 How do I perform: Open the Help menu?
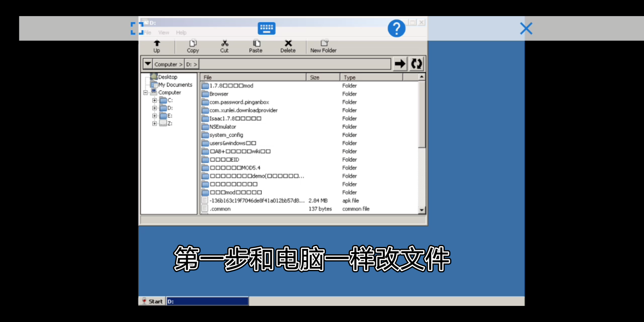(x=181, y=32)
